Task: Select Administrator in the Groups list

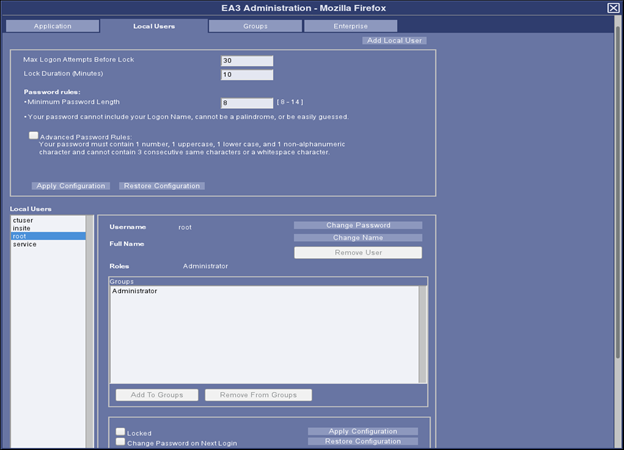Action: click(x=134, y=291)
